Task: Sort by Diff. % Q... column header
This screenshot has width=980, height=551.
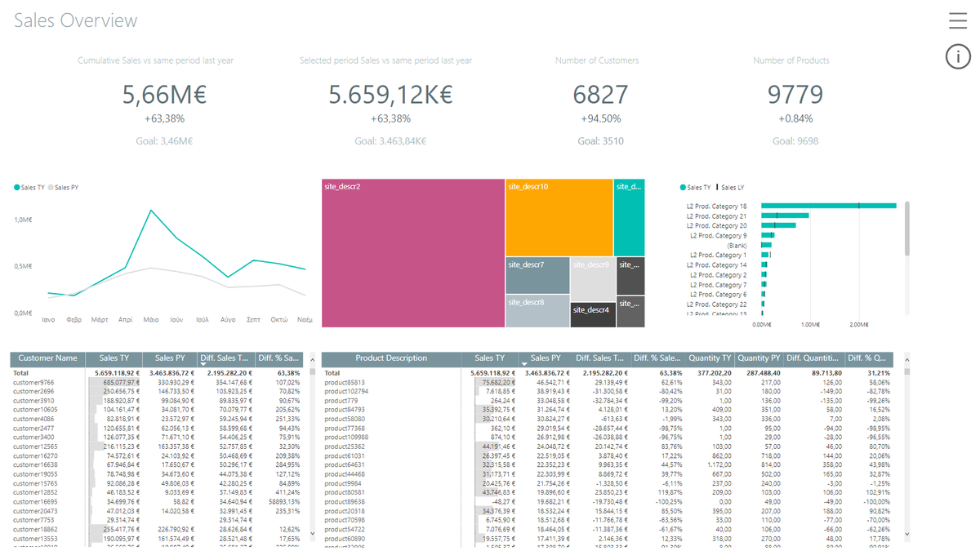Action: coord(869,358)
